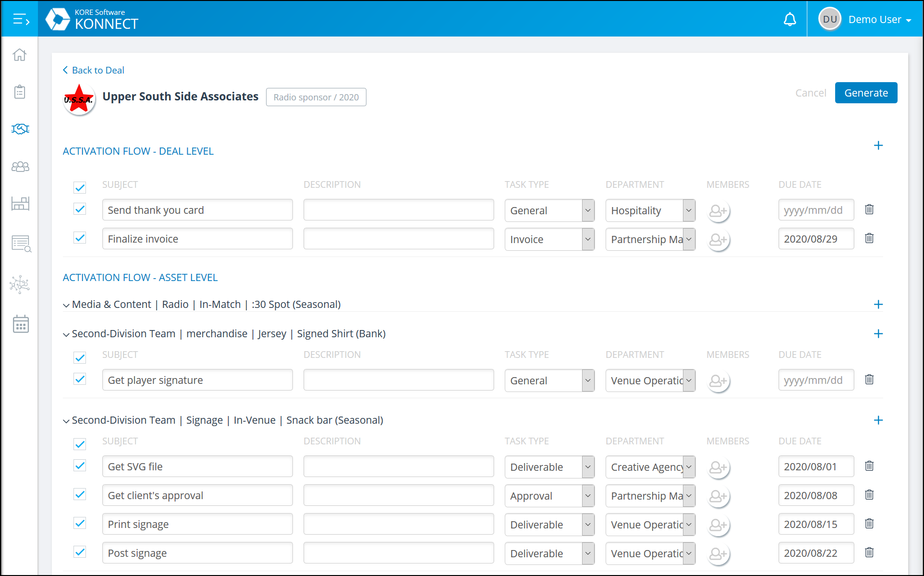The width and height of the screenshot is (924, 576).
Task: Collapse the Signed Shirt (Bank) section
Action: coord(66,334)
